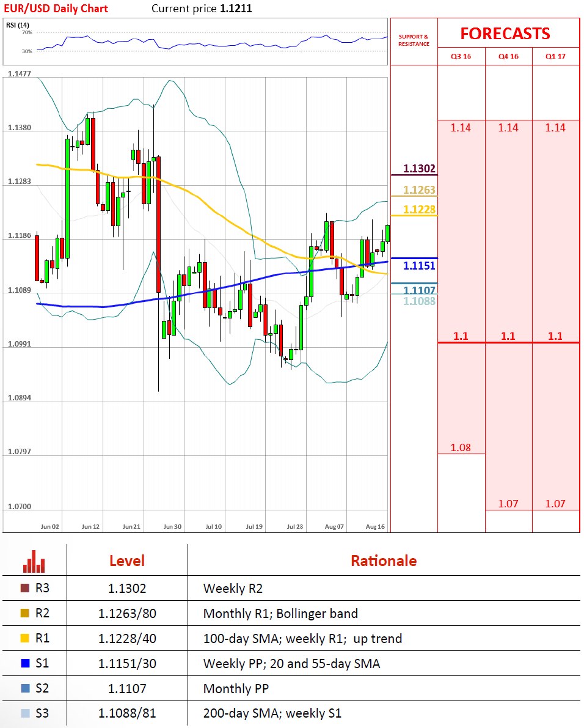The image size is (584, 728).
Task: Click the 1.0700 price axis label
Action: pos(20,507)
